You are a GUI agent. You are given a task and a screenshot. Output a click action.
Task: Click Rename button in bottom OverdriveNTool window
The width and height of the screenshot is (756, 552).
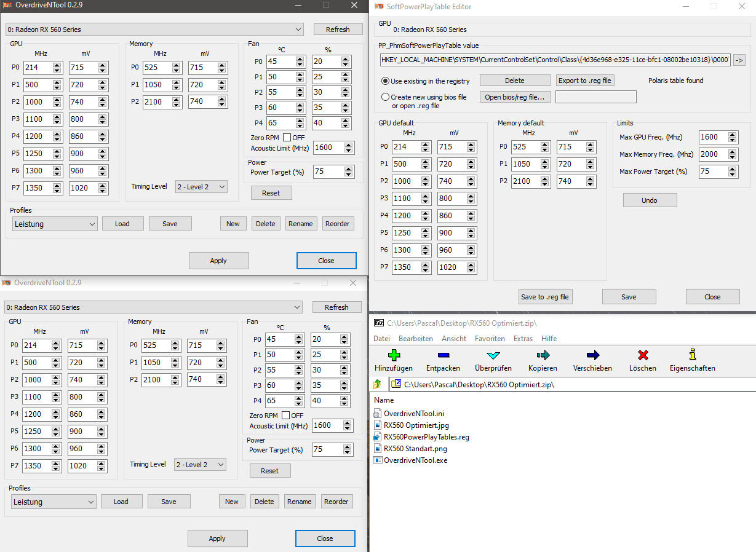tap(300, 502)
